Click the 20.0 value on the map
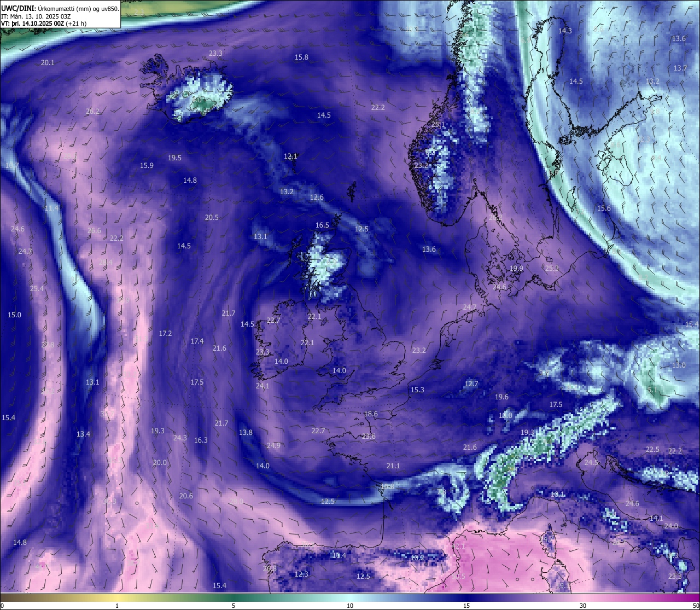The image size is (700, 610). (x=160, y=463)
